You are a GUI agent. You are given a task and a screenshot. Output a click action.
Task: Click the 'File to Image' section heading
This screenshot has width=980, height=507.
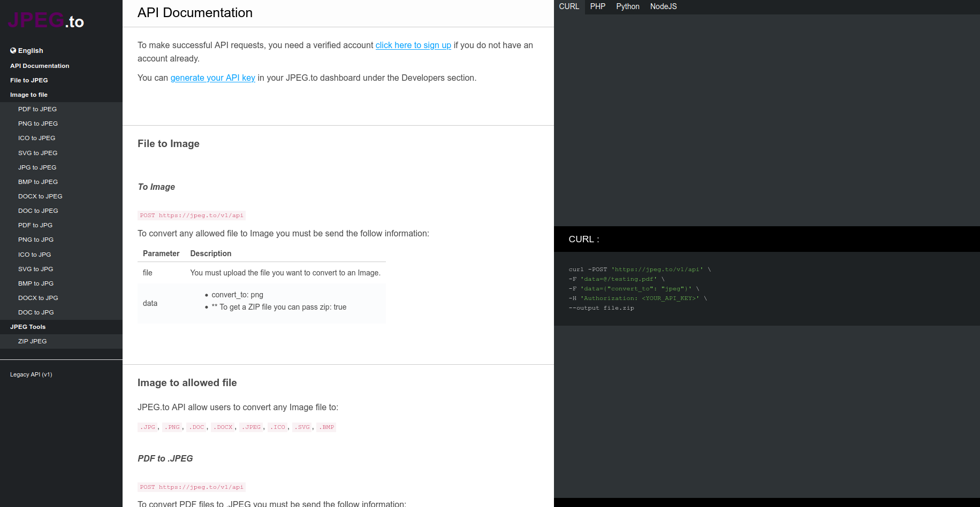[x=169, y=144]
